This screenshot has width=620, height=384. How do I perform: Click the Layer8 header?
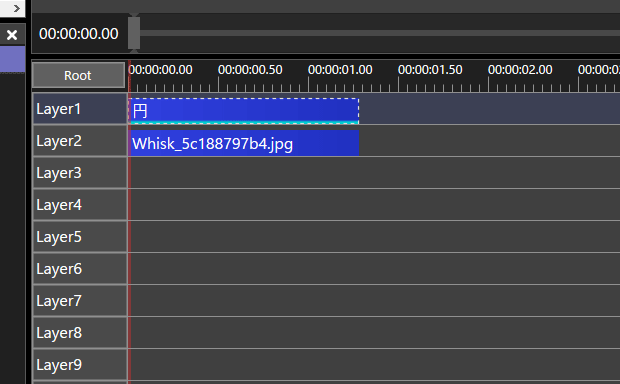[79, 333]
